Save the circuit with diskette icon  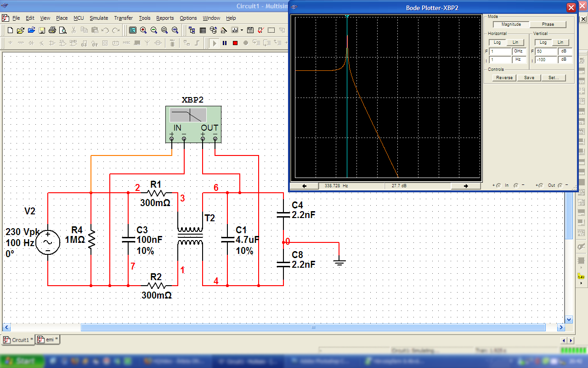[42, 30]
